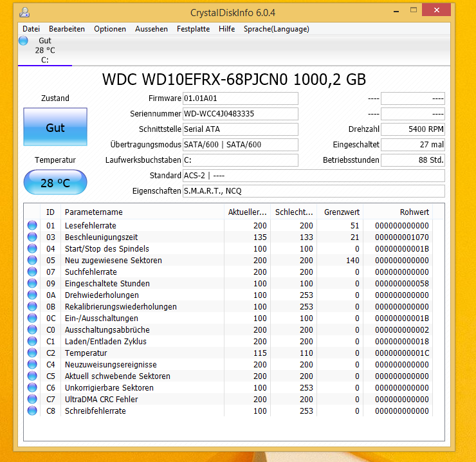The height and width of the screenshot is (462, 476).
Task: Click status orb for Neu zugewiesene Sektoren
Action: 32,260
